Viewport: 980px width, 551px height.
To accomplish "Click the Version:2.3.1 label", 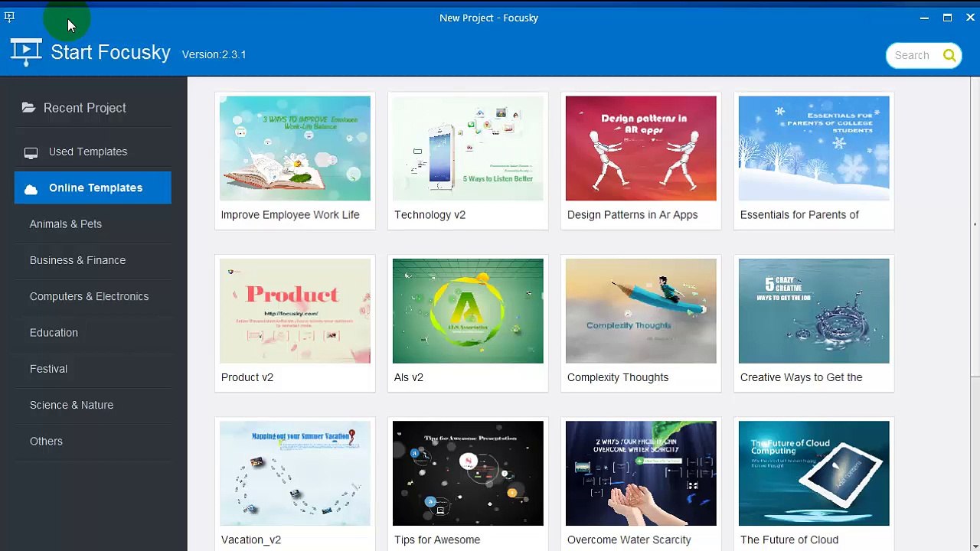I will click(214, 54).
